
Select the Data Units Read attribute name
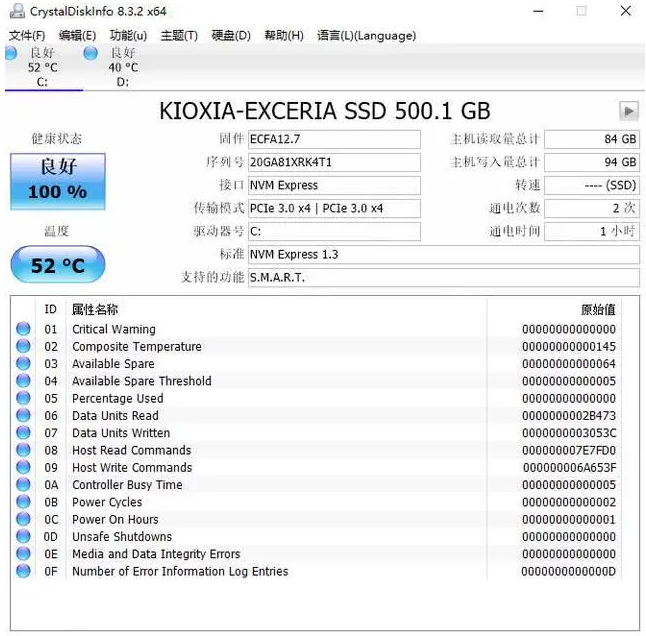[x=115, y=416]
